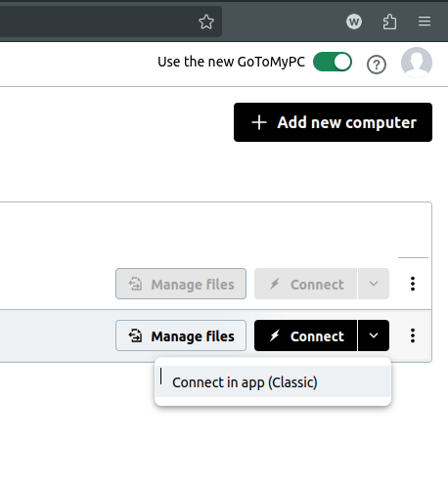Click the Add new computer button
Viewport: 448px width, 491px height.
[x=333, y=122]
